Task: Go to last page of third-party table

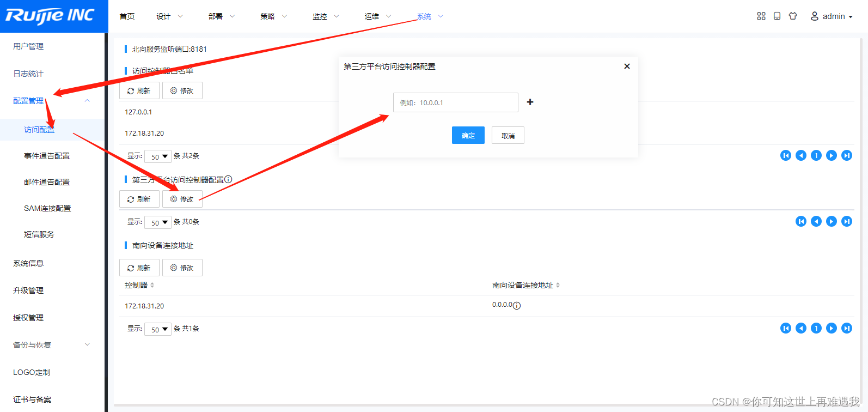Action: point(847,221)
